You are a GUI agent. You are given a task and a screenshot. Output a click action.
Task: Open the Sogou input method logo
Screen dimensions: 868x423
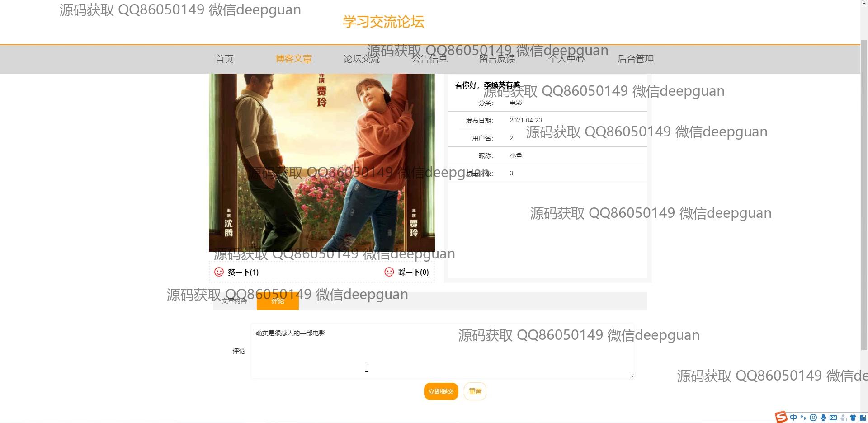point(781,417)
